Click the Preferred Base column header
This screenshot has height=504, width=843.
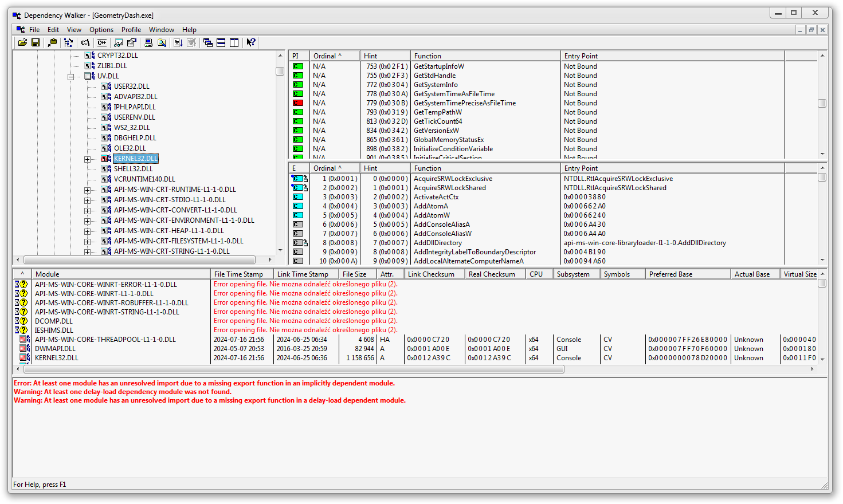tap(688, 274)
